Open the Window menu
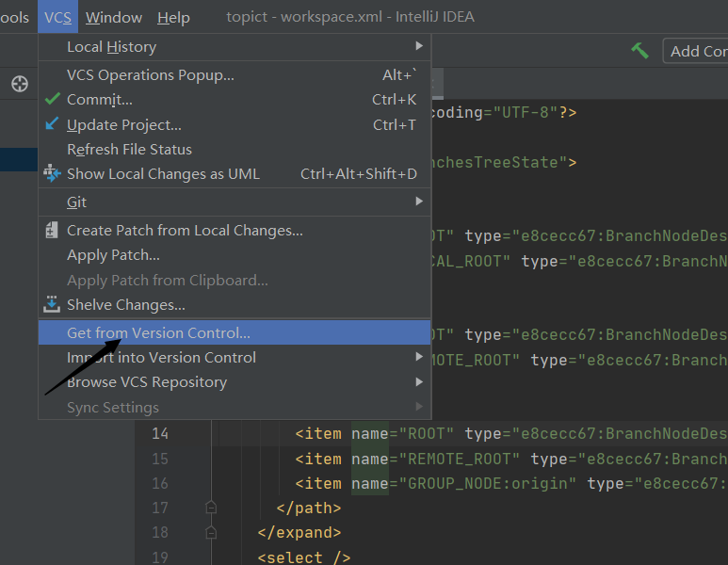 click(x=114, y=17)
